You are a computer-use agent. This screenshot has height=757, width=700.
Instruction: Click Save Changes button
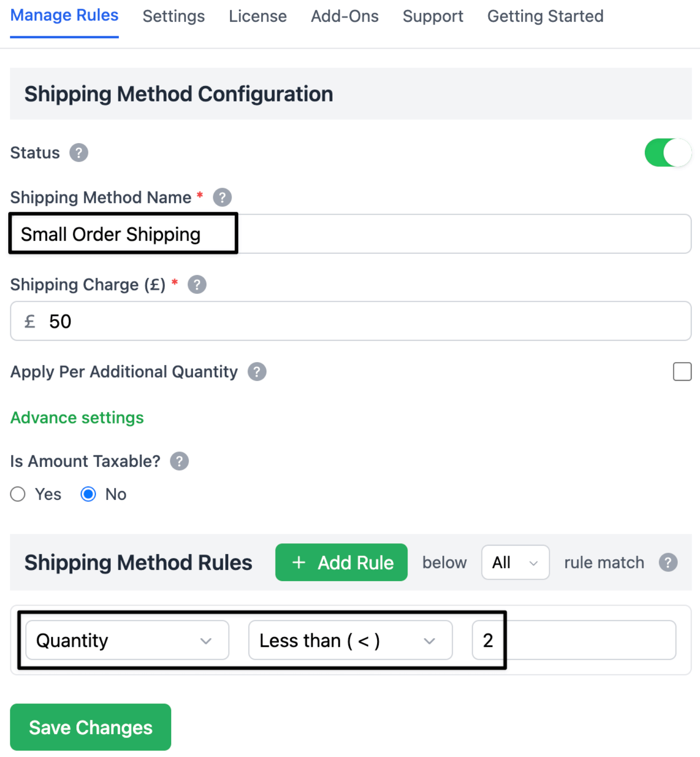[90, 727]
